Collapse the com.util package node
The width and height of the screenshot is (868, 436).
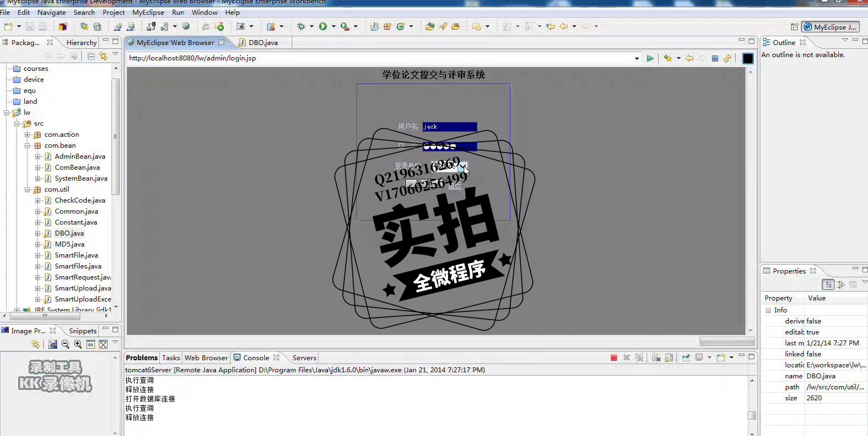coord(27,189)
